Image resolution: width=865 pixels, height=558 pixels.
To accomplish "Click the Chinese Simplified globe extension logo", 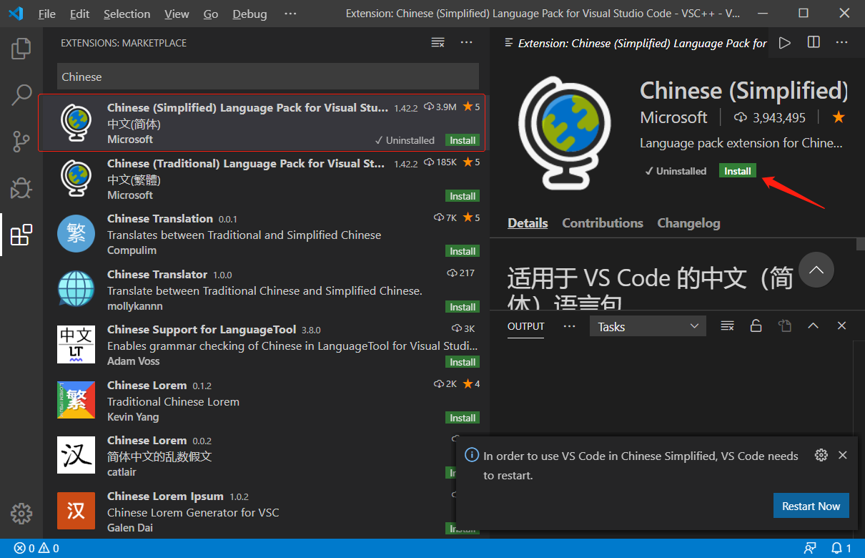I will (564, 133).
